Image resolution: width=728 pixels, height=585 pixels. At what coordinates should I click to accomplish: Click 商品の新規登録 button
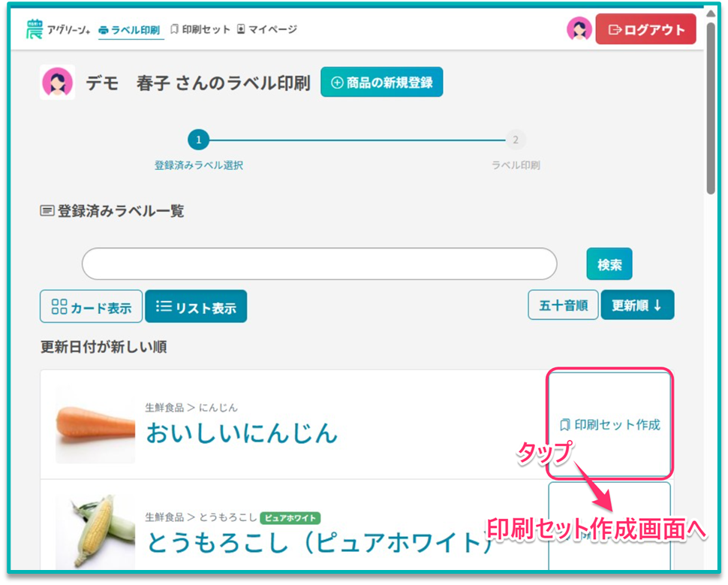pos(381,83)
